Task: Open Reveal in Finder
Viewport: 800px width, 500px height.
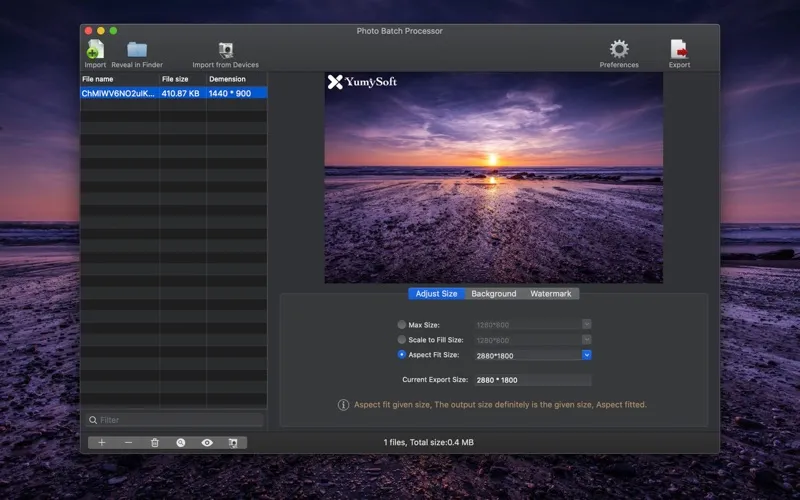Action: pyautogui.click(x=137, y=50)
